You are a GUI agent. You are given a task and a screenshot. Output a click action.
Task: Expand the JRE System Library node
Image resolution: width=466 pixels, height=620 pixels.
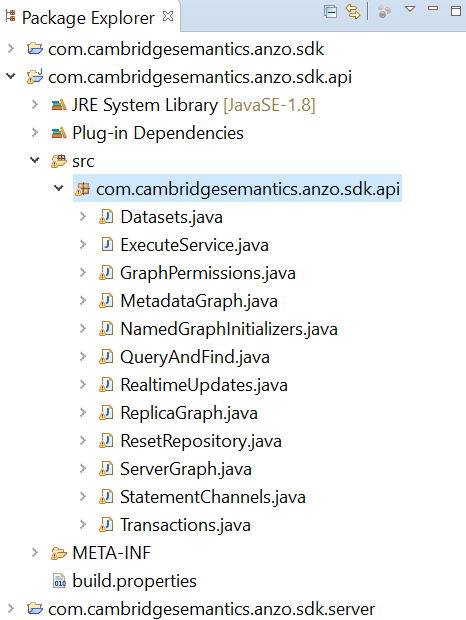click(35, 105)
